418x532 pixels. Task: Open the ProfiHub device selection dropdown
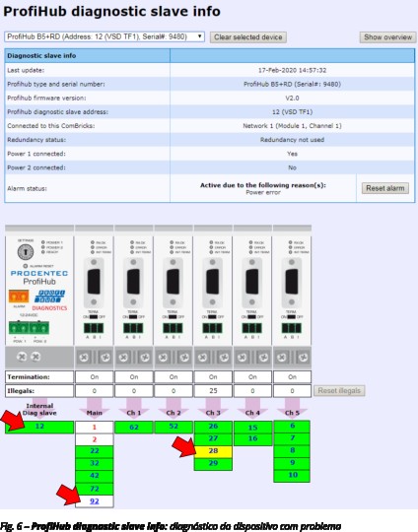(104, 36)
